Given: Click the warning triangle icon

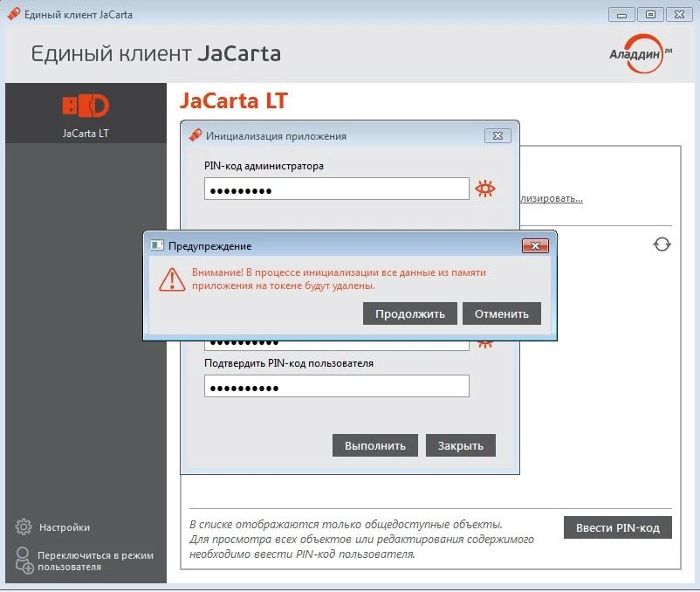Looking at the screenshot, I should pyautogui.click(x=172, y=280).
